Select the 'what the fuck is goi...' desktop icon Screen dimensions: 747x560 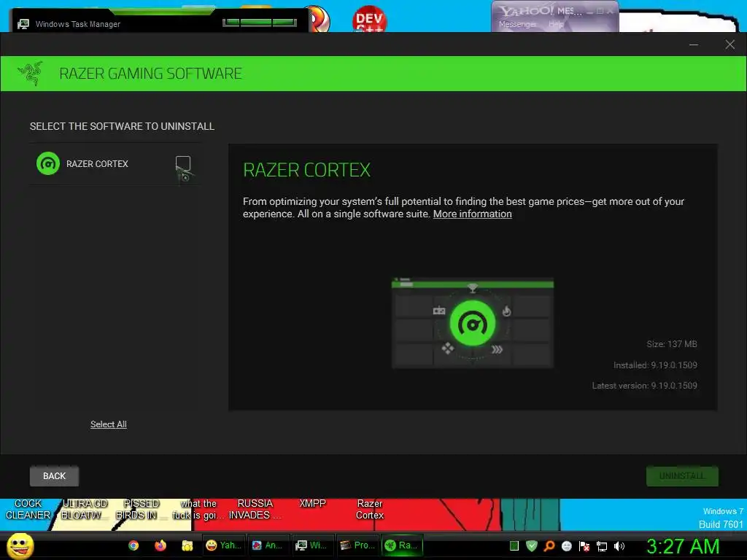(x=198, y=509)
